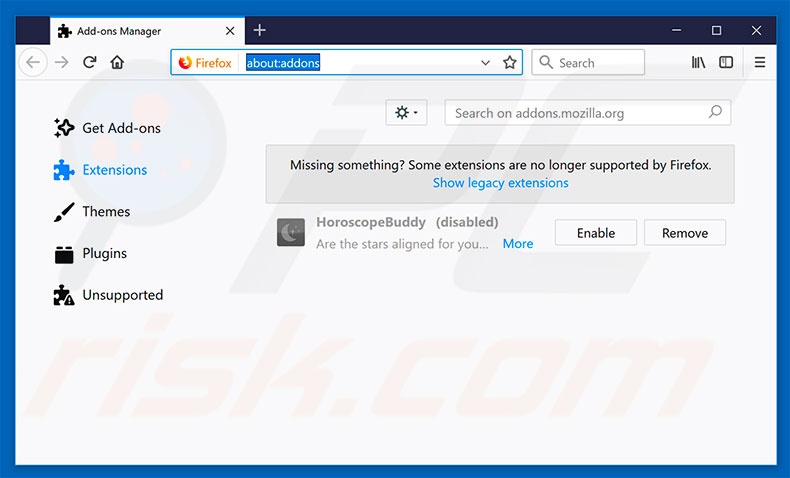
Task: Toggle the sidebar view icon
Action: (726, 62)
